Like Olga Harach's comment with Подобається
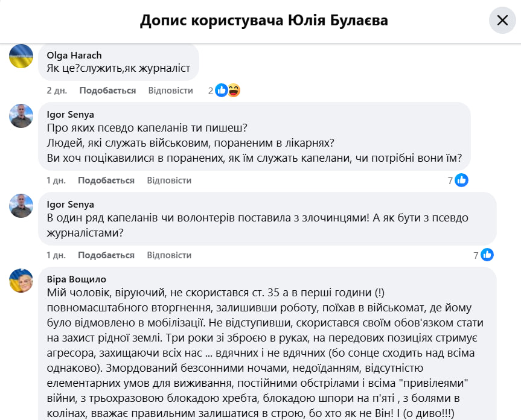This screenshot has height=420, width=521. pos(107,91)
